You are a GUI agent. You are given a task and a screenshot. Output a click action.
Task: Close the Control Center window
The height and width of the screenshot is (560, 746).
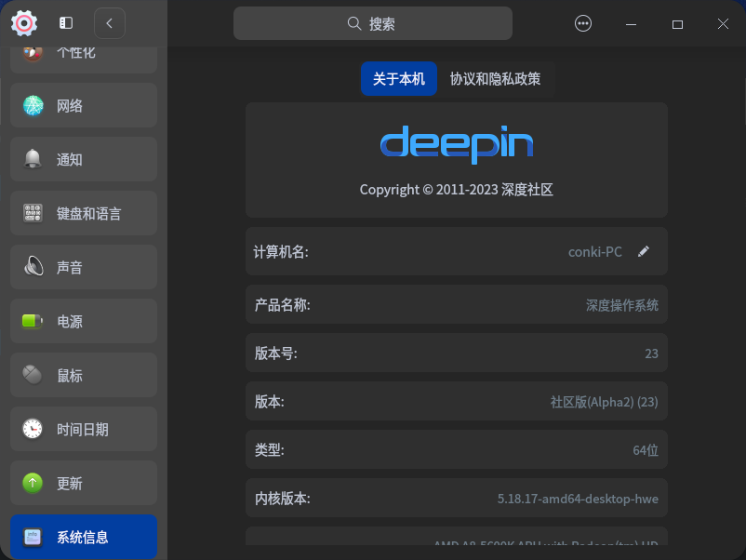click(x=723, y=24)
